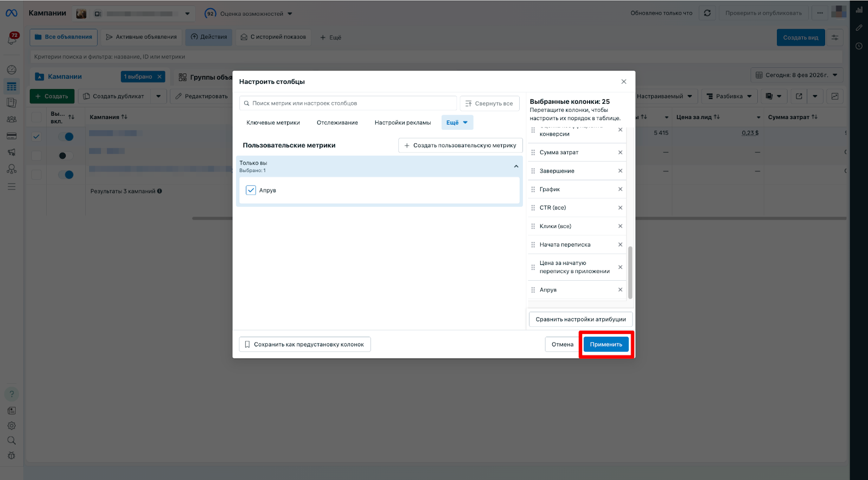
Task: Open notifications bell with 72 badge
Action: 12,39
